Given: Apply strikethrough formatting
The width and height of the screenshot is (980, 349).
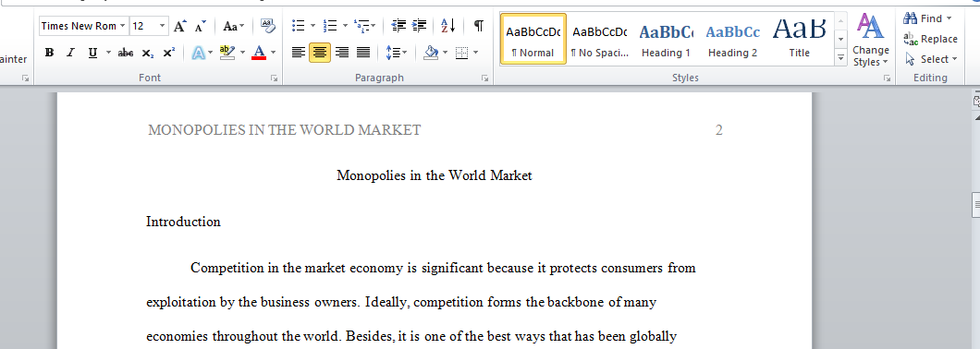Looking at the screenshot, I should coord(126,53).
